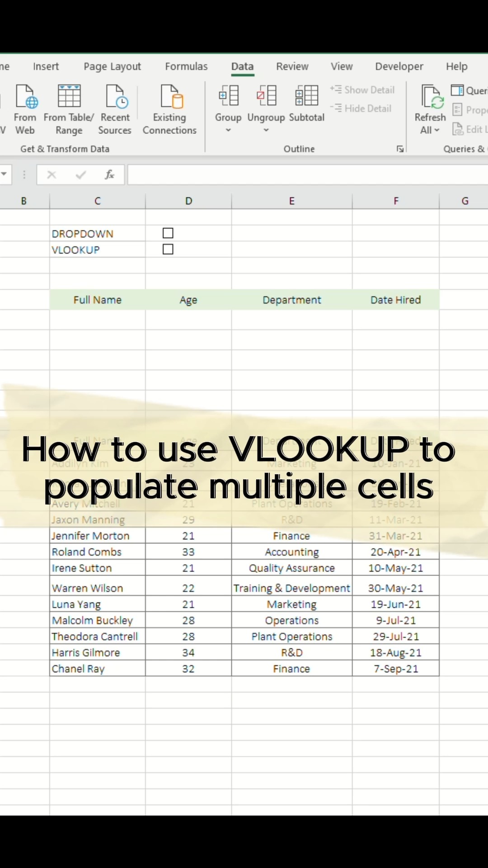
Task: Tick the VLOOKUP checkbox
Action: (168, 250)
